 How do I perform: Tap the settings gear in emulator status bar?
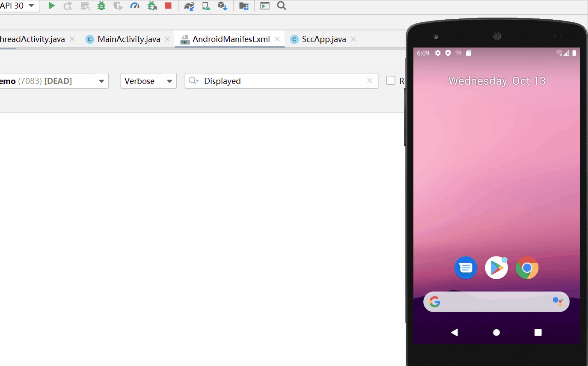(x=438, y=53)
